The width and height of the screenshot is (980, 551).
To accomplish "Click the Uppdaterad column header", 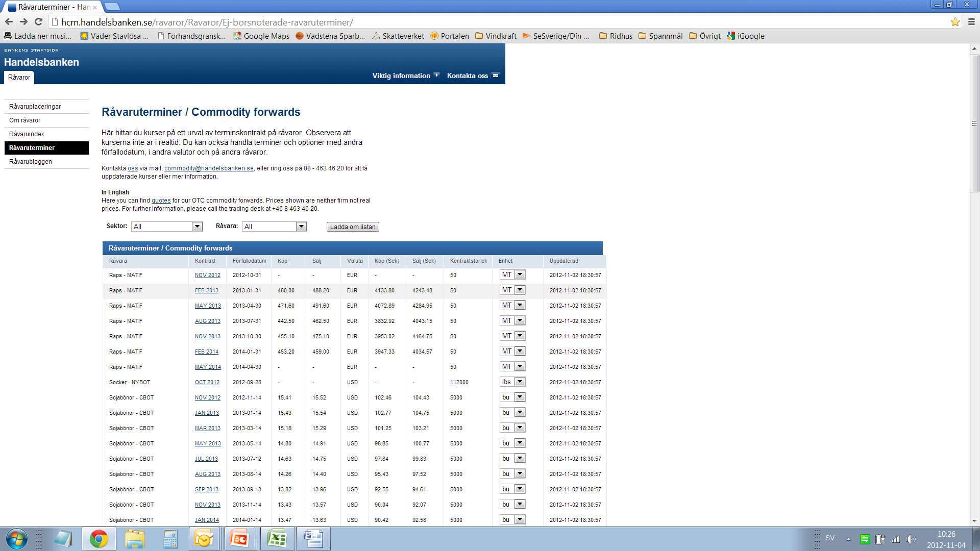I will (564, 261).
